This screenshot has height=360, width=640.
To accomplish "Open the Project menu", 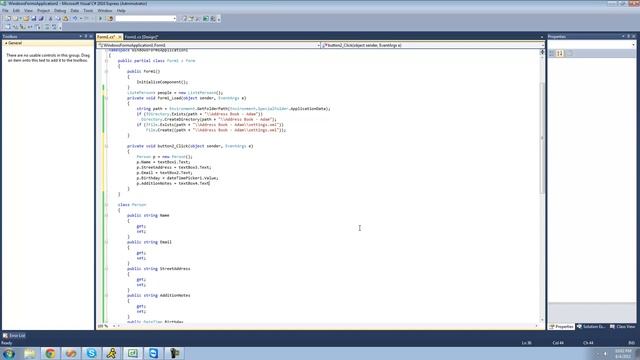I will tap(43, 11).
